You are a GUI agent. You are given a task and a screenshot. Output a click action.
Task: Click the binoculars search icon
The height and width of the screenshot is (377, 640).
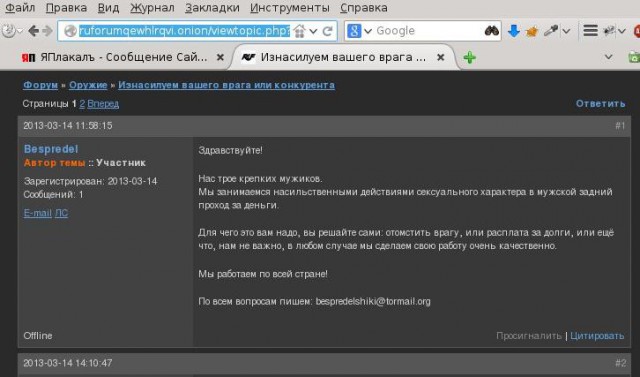[492, 31]
